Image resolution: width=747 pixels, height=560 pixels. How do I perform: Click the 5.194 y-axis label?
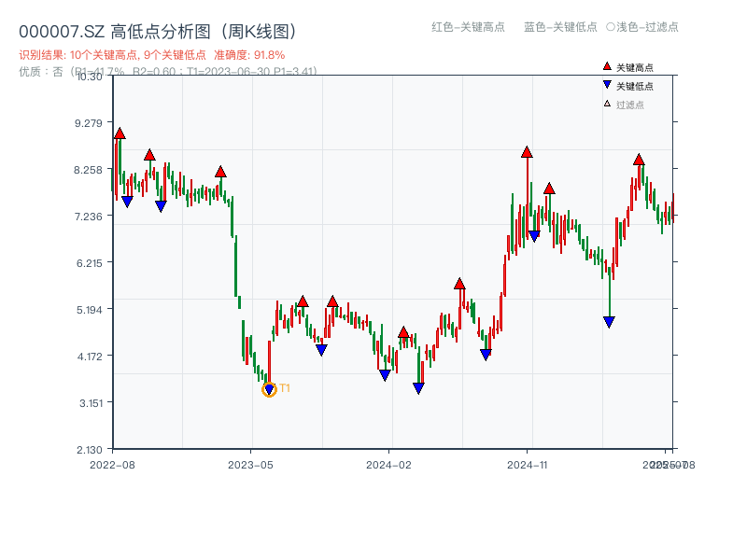89,310
